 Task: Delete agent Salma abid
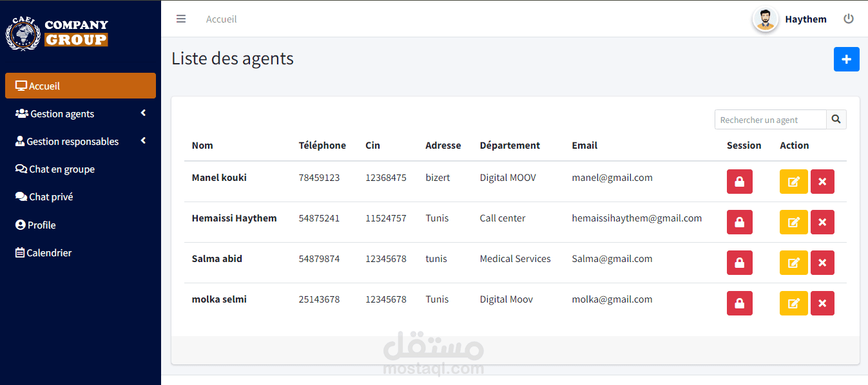tap(822, 263)
